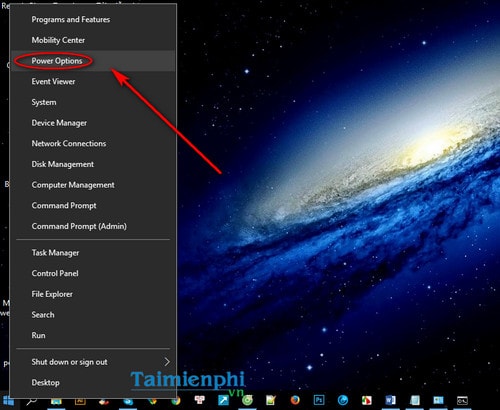This screenshot has width=500, height=410.
Task: Open the green circular app on taskbar
Action: pos(247,400)
